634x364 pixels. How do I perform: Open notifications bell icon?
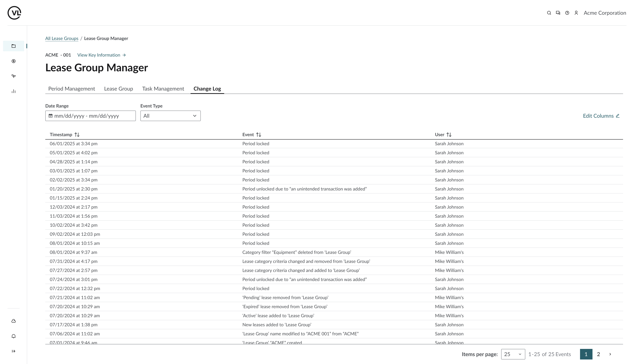click(14, 336)
